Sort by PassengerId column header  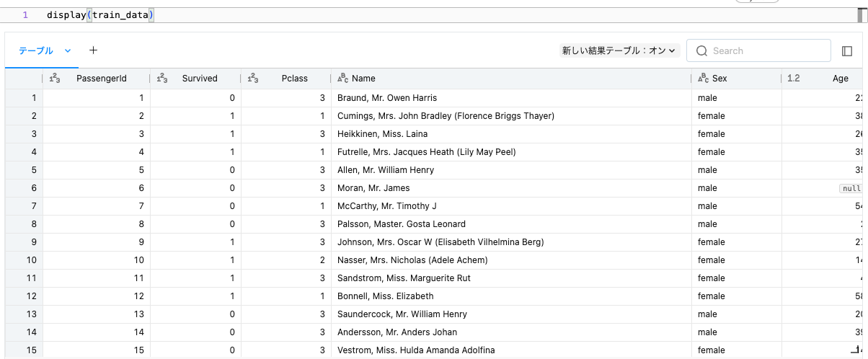(102, 79)
